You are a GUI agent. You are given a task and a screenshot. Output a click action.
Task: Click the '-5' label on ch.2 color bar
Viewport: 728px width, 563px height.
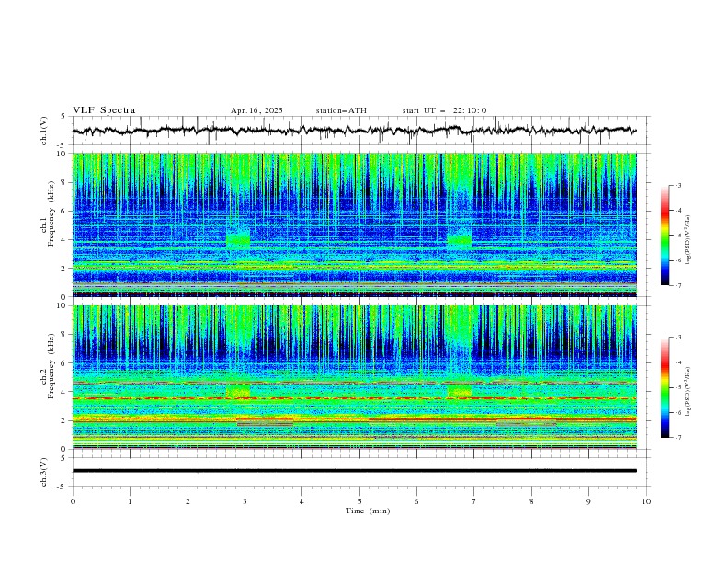[x=678, y=387]
